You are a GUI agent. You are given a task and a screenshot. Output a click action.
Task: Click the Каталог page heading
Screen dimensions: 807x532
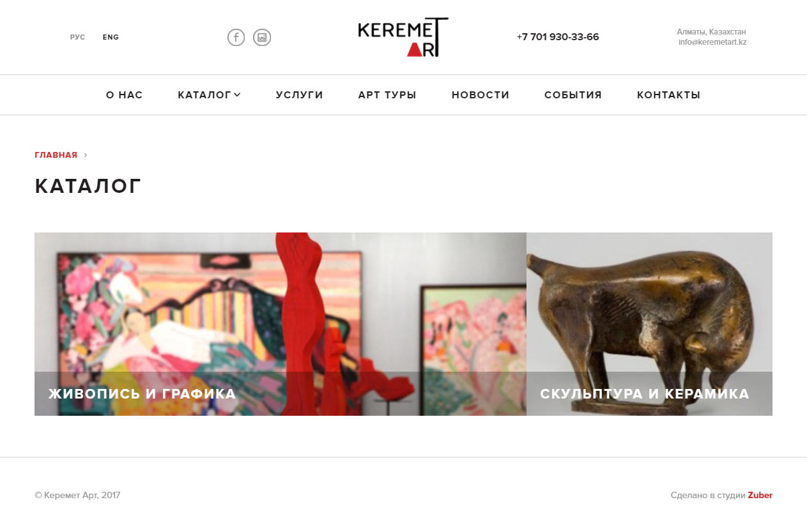(x=88, y=186)
